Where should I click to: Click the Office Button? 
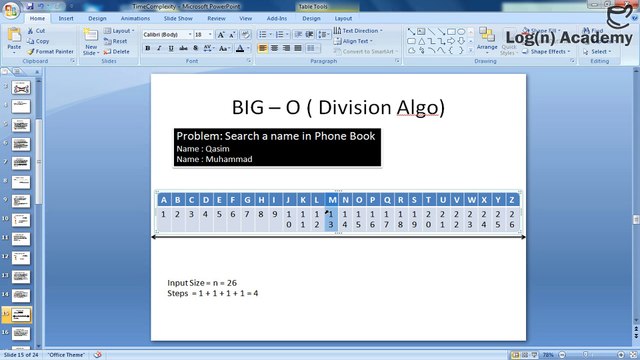[x=11, y=10]
